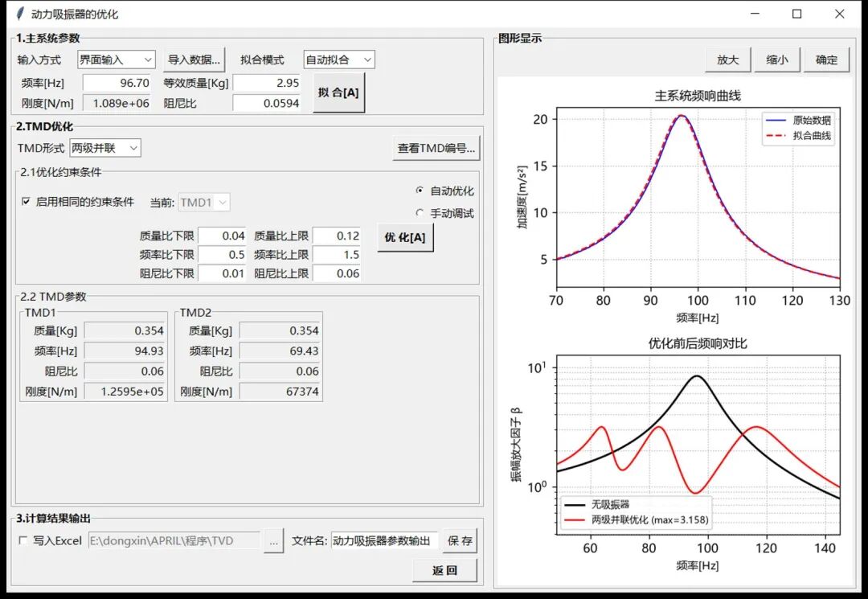Click the 质量比下限 input 0.04
Image resolution: width=868 pixels, height=599 pixels.
click(222, 236)
